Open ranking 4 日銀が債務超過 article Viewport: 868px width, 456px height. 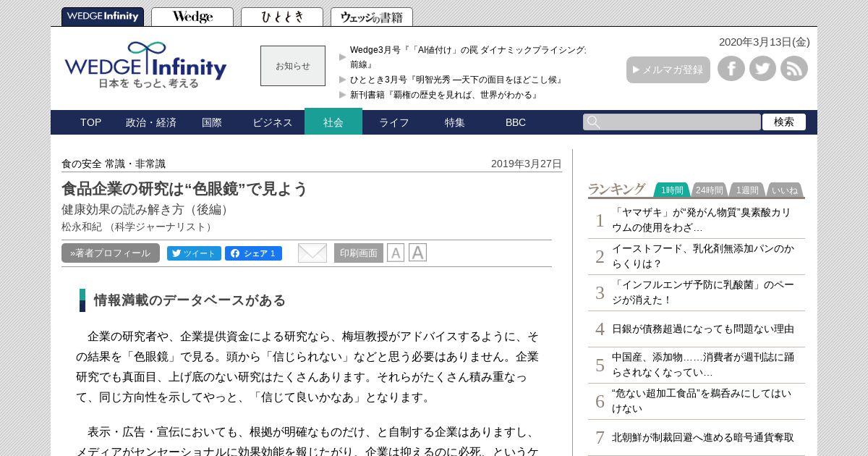pos(703,329)
